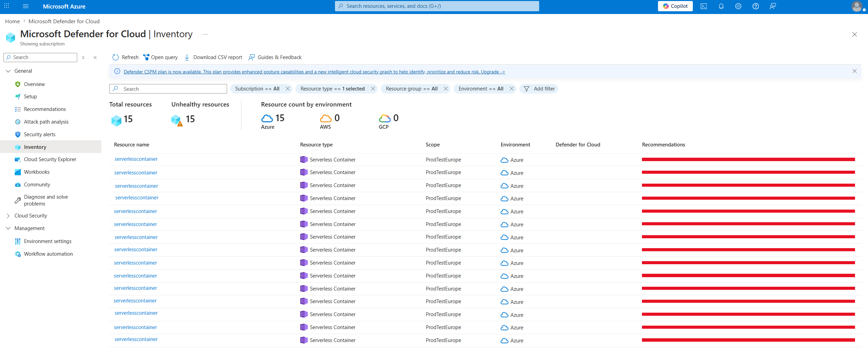Click the Open query icon
The height and width of the screenshot is (355, 868).
pyautogui.click(x=146, y=57)
